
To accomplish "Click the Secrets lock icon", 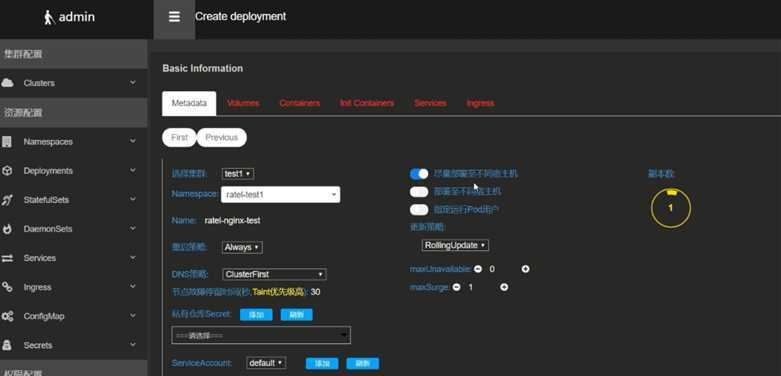I will [7, 345].
